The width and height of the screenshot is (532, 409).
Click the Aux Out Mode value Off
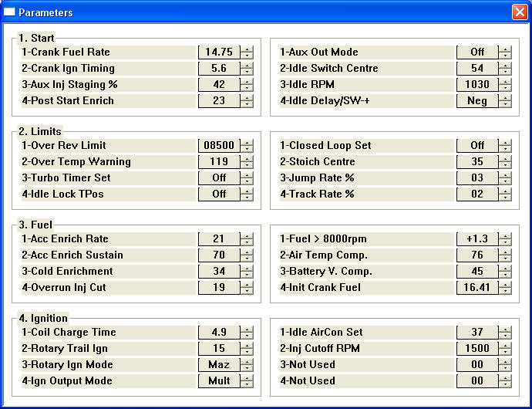(477, 52)
